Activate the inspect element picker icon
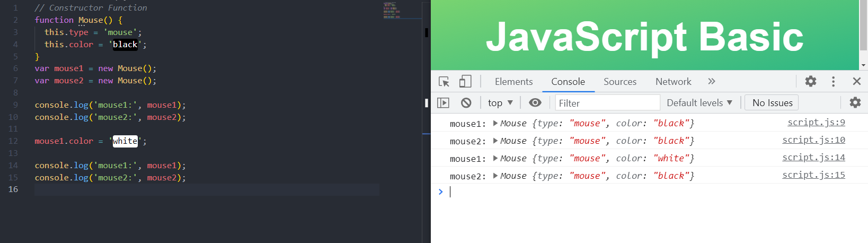The width and height of the screenshot is (868, 243). coord(444,82)
